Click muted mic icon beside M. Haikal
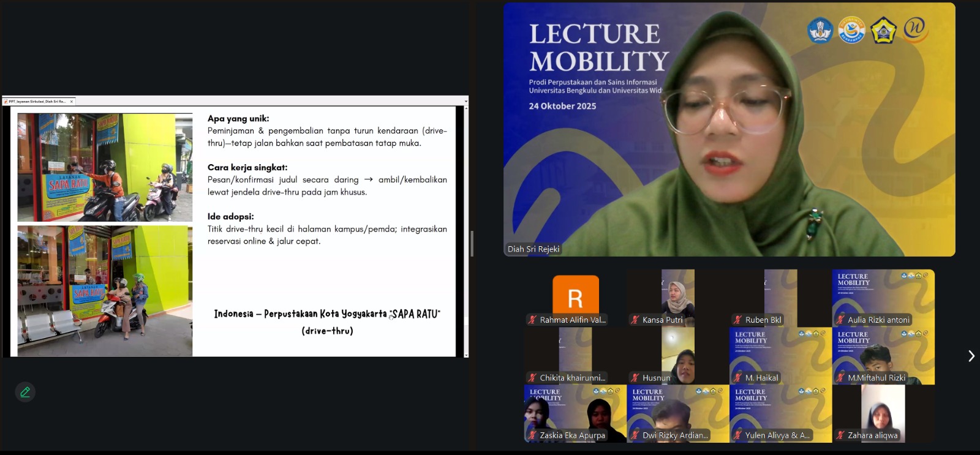 738,378
